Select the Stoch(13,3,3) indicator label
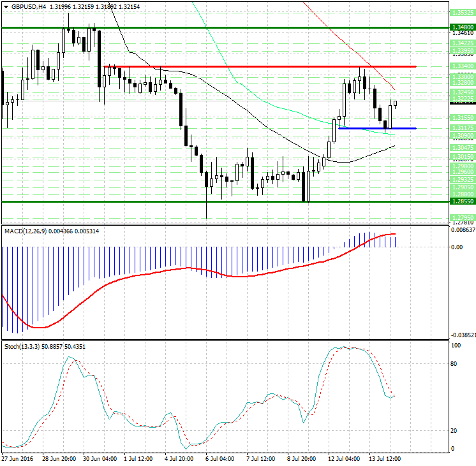 point(22,346)
